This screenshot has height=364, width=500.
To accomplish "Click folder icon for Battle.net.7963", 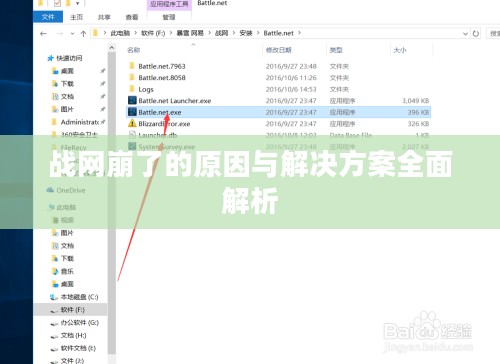I will coord(132,66).
